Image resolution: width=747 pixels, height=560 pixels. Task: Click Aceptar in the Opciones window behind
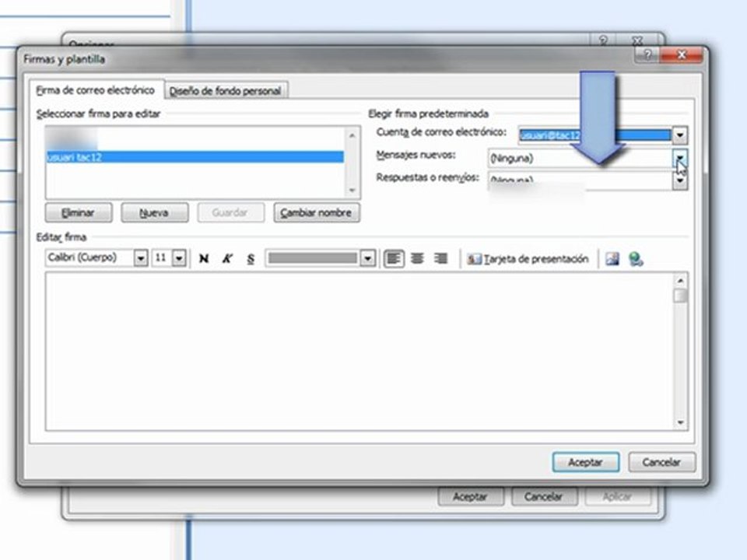[x=471, y=497]
